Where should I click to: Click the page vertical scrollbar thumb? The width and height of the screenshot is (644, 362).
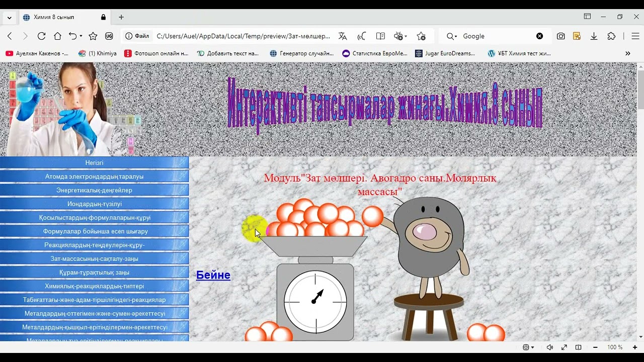(640, 89)
